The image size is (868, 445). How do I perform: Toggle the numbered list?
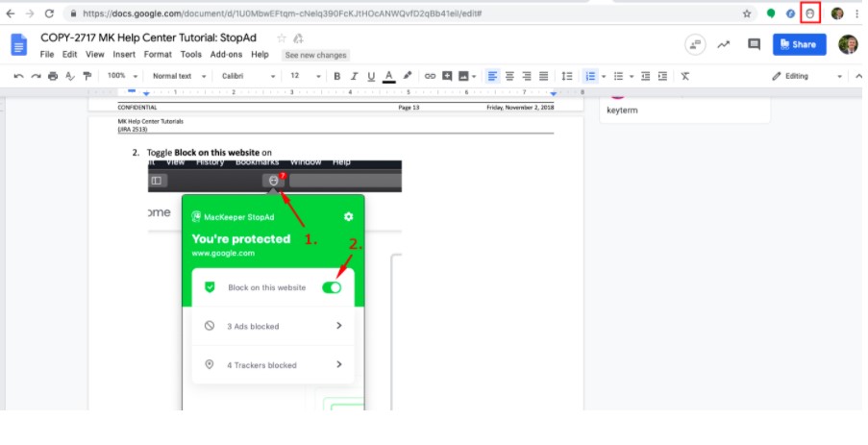[590, 76]
